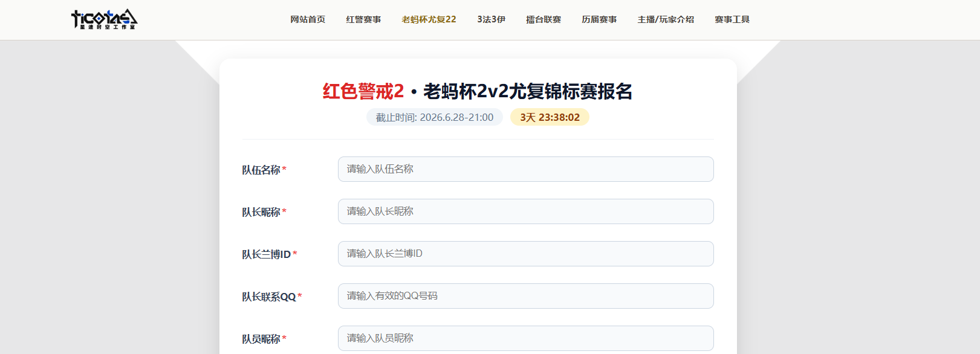Click the 红色警戒2 red title text

coord(363,91)
